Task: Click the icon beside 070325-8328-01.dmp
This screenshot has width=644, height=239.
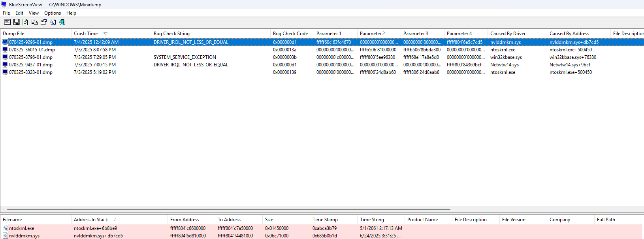Action: tap(5, 72)
